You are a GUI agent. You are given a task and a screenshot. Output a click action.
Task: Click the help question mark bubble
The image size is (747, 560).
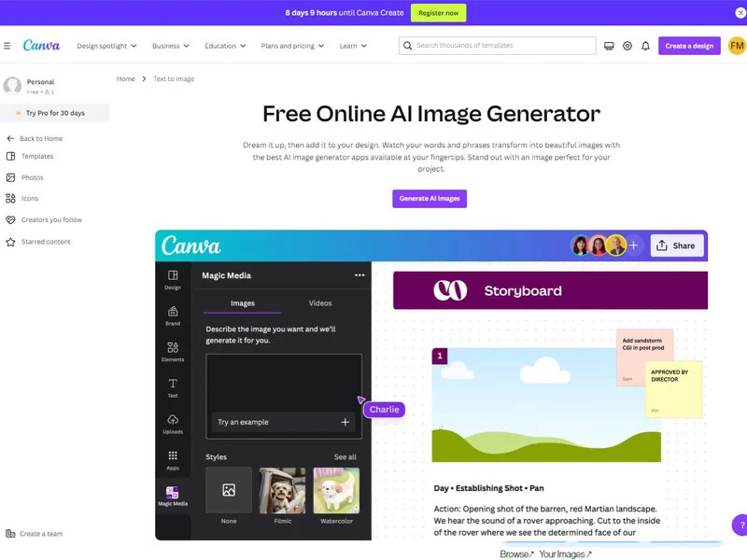coord(740,525)
